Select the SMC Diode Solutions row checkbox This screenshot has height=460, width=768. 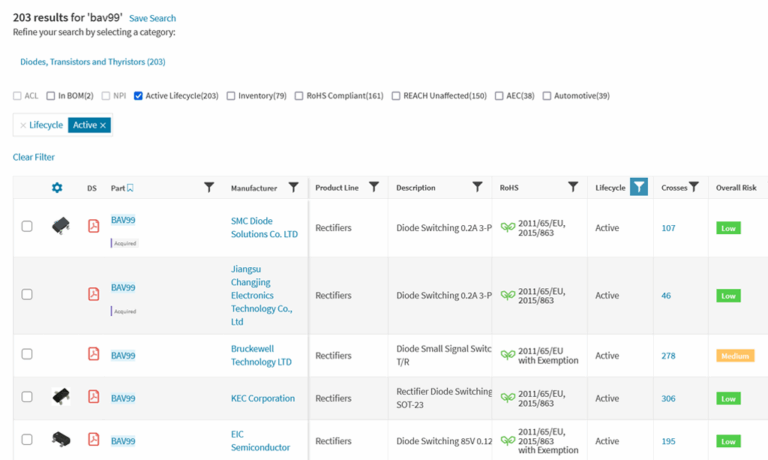tap(27, 226)
